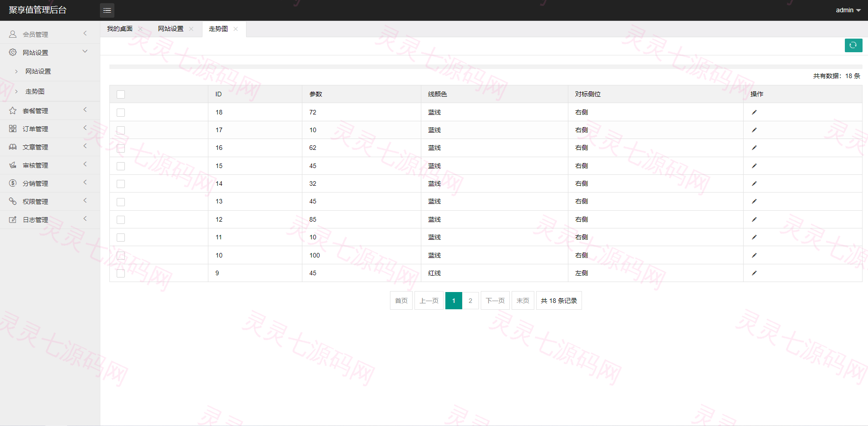
Task: Select the checkbox for row ID 13
Action: 121,202
